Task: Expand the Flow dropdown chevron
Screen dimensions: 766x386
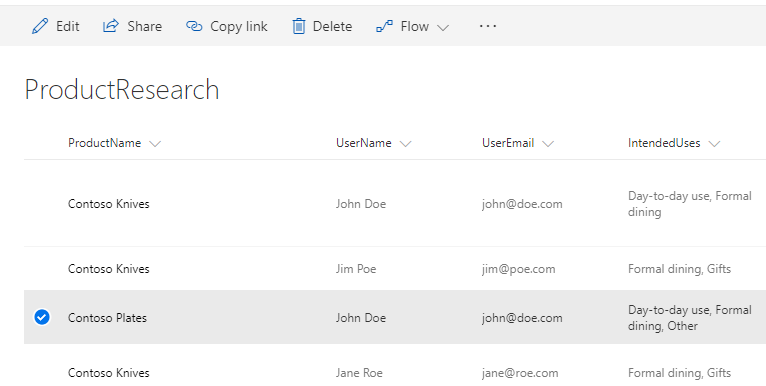Action: 443,27
